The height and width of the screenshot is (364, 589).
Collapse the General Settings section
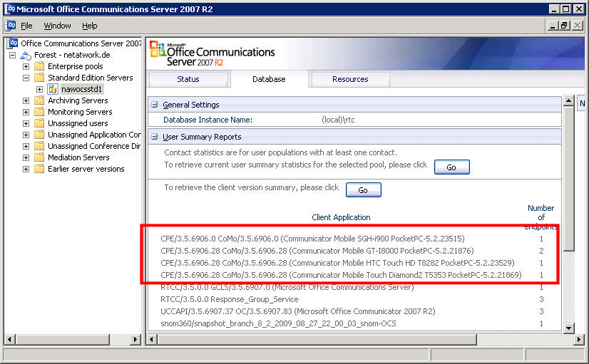(x=155, y=105)
